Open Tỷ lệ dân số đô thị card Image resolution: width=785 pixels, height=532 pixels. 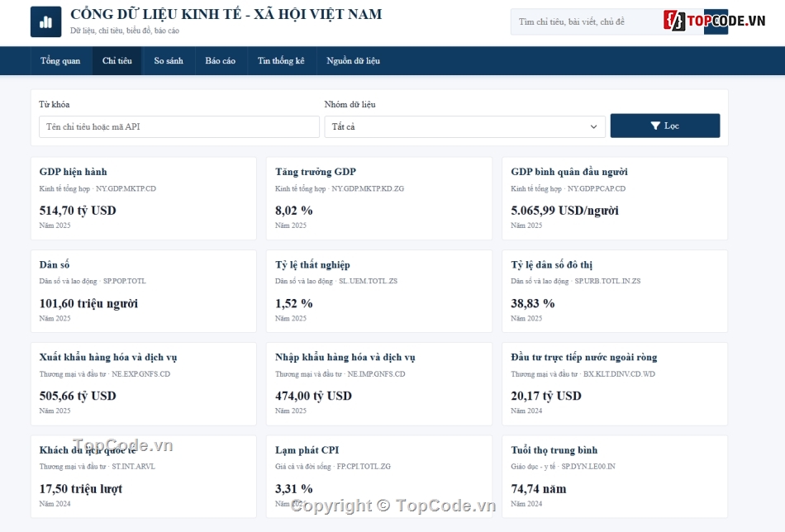615,292
